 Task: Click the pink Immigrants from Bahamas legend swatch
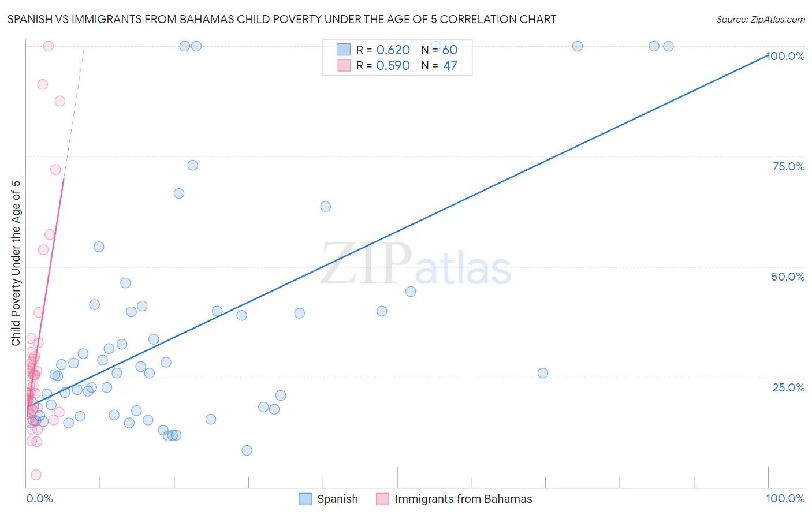pyautogui.click(x=382, y=499)
